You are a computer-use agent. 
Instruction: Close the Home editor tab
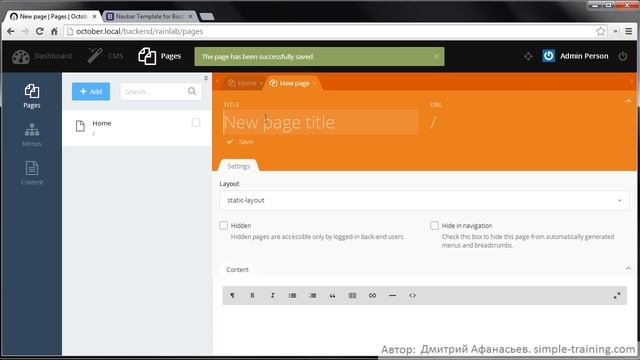click(261, 83)
